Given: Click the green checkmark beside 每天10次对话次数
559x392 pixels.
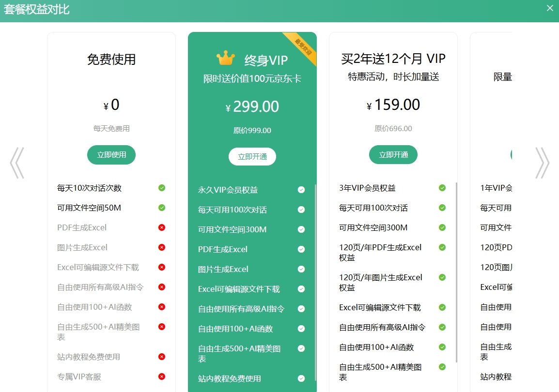Looking at the screenshot, I should tap(161, 188).
